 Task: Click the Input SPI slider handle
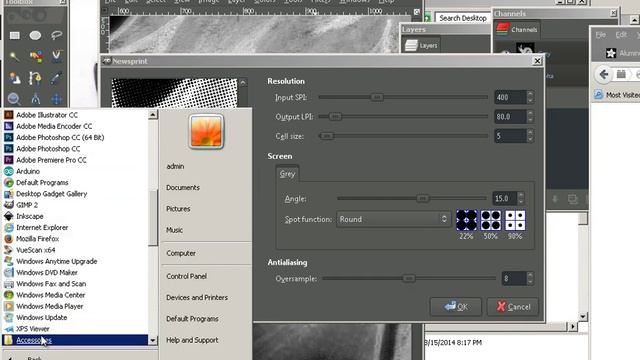click(377, 97)
